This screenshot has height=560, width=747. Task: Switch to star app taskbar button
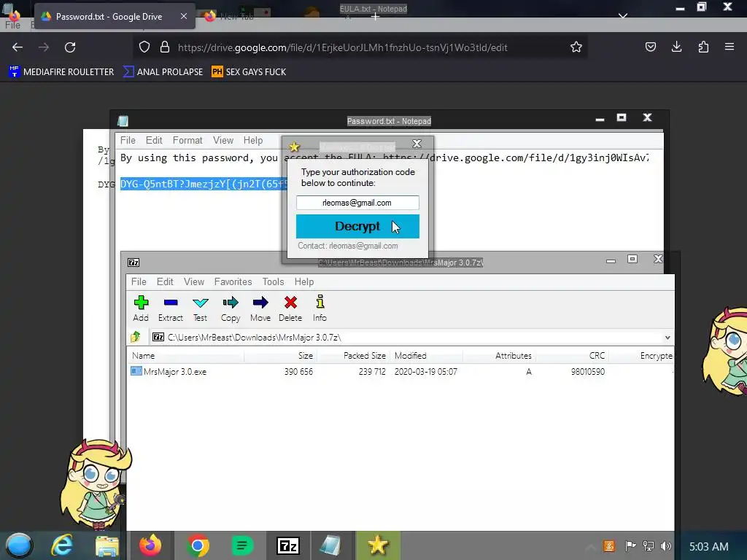[x=378, y=545]
